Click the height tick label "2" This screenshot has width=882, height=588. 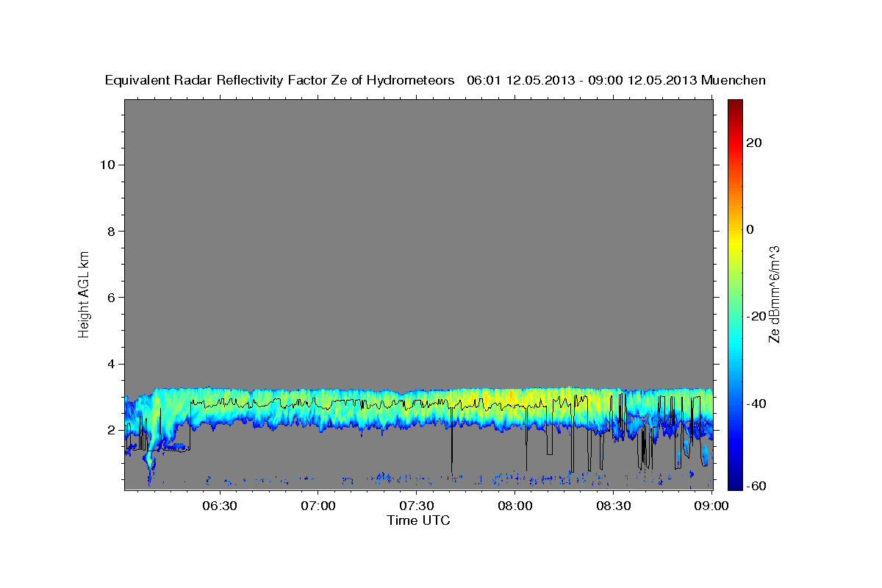[x=111, y=430]
